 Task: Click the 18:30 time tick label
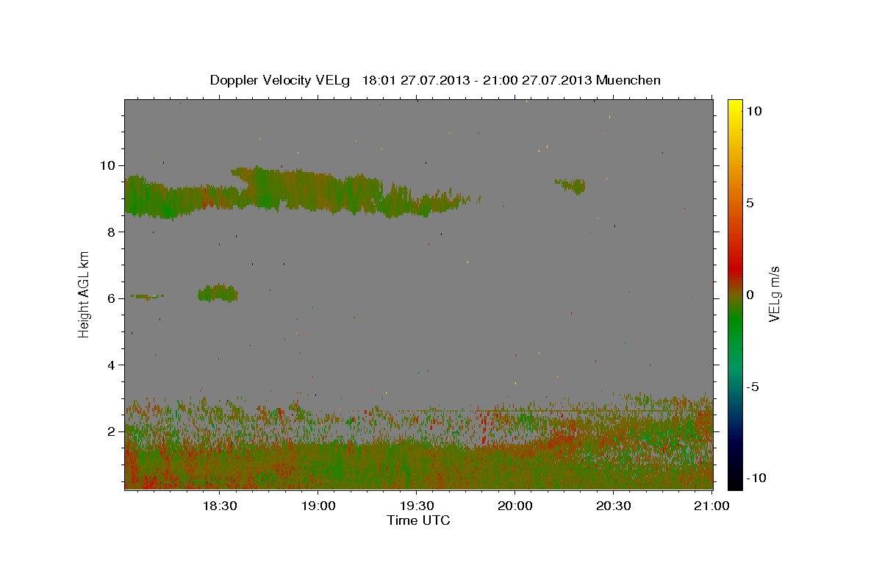(219, 506)
